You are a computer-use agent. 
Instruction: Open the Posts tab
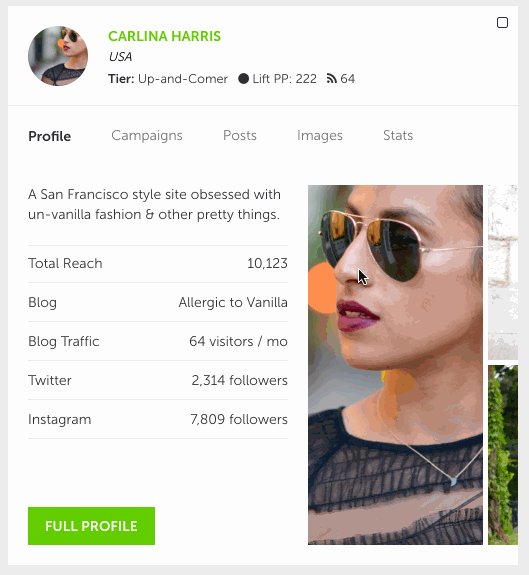pos(240,135)
